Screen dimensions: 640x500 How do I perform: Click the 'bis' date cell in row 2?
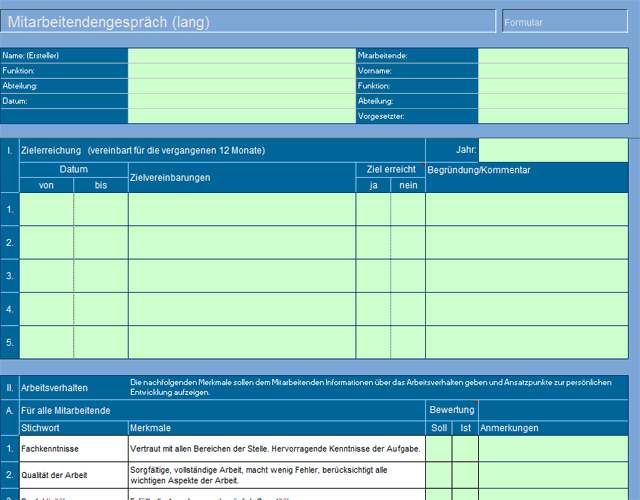tap(101, 242)
